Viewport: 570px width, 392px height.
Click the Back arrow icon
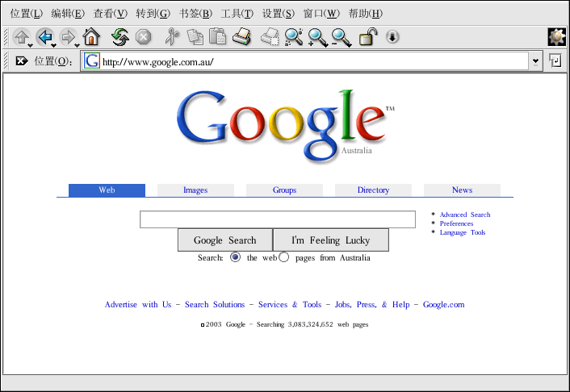coord(44,36)
